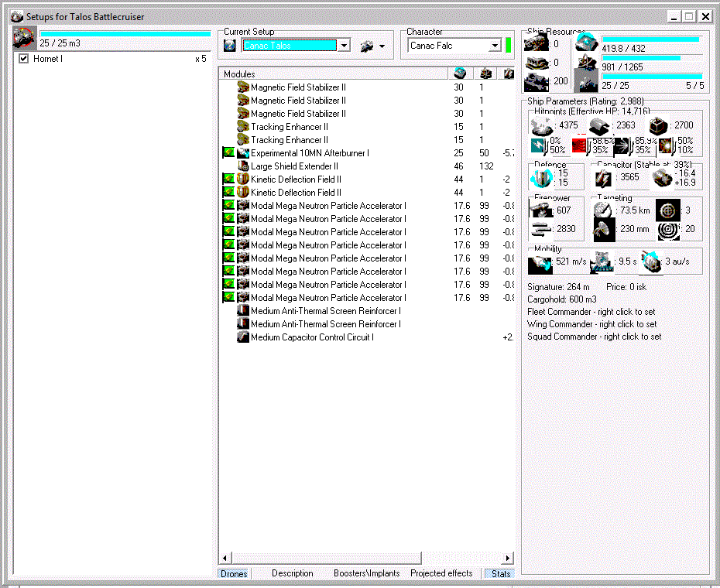Click the left arrow of the module list scrollbar
720x588 pixels.
point(225,558)
